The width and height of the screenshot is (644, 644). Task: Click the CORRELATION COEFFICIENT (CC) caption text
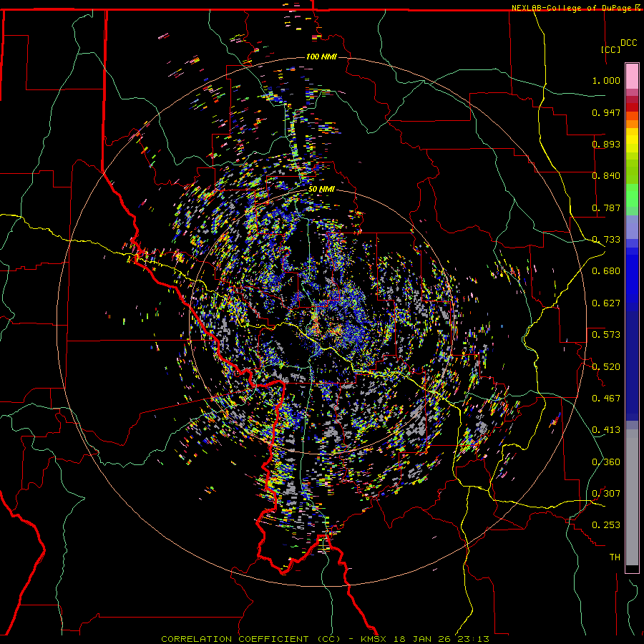(x=250, y=639)
